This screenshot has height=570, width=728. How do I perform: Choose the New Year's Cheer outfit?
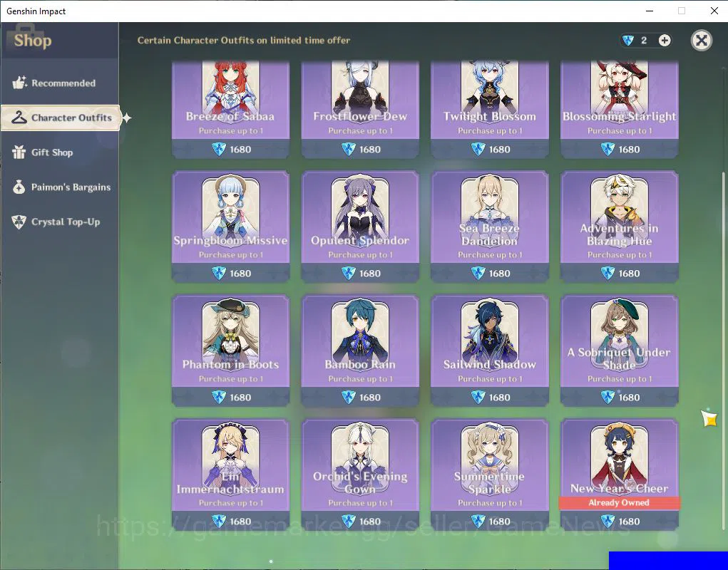(619, 474)
